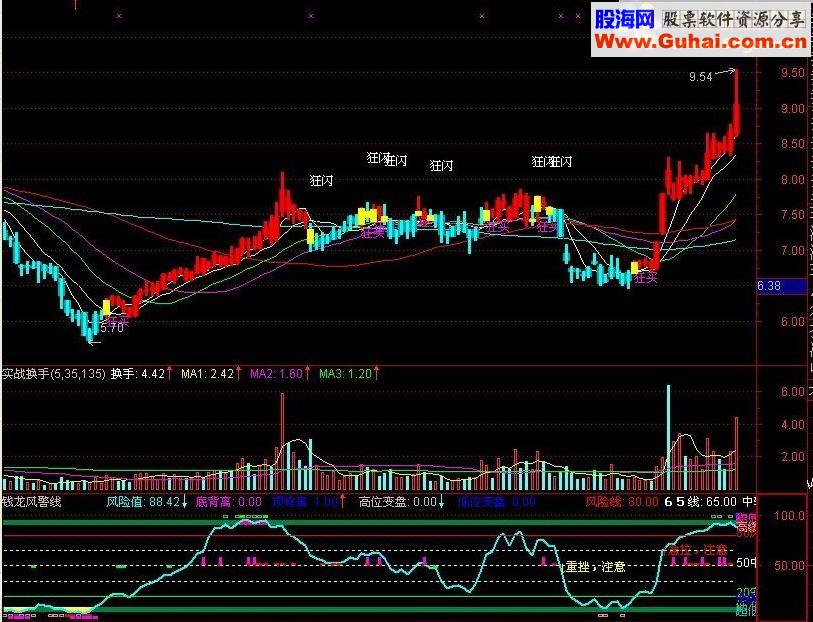Click the tallest cyan turnover bar
813x622 pixels.
coord(668,438)
